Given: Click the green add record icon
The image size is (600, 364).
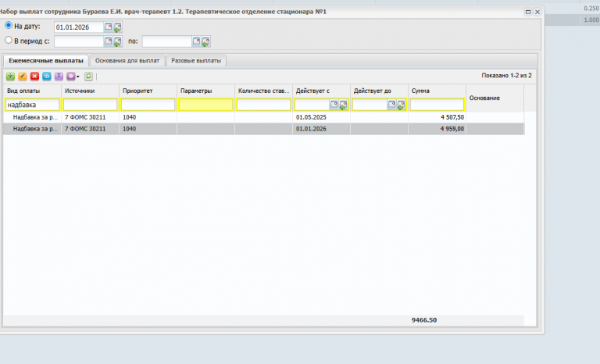Looking at the screenshot, I should (10, 77).
